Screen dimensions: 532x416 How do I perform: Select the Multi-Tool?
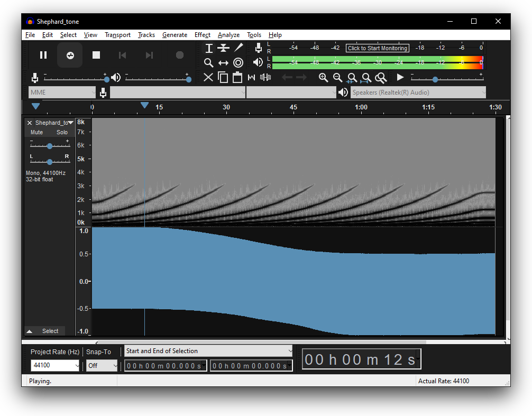[238, 63]
